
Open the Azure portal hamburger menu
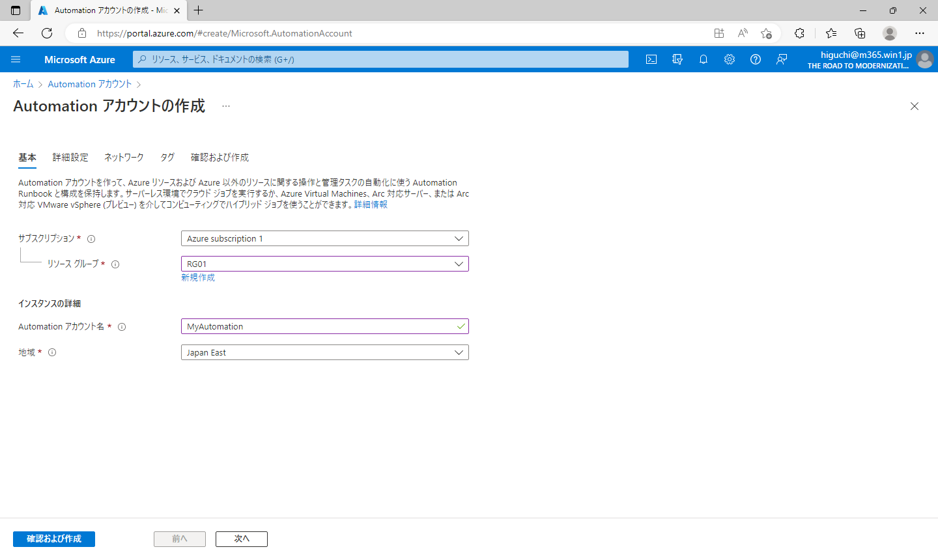click(x=16, y=59)
